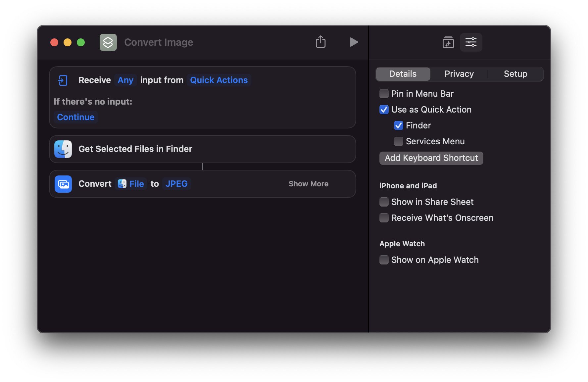Click the Convert Image action icon
This screenshot has width=588, height=382.
(63, 184)
